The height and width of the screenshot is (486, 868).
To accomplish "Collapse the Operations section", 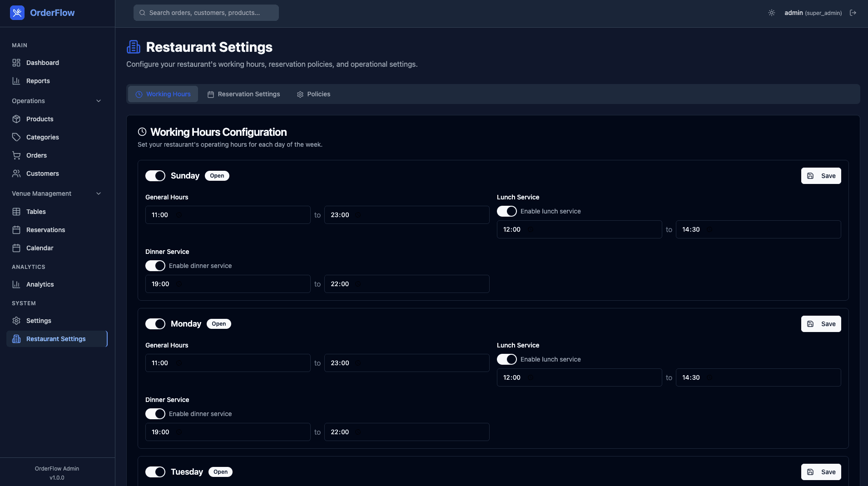I will (99, 100).
